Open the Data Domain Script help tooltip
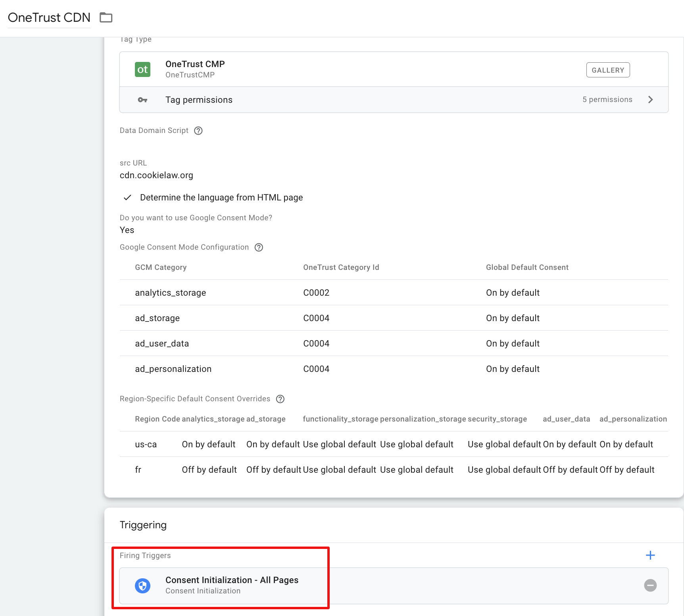684x616 pixels. tap(198, 130)
